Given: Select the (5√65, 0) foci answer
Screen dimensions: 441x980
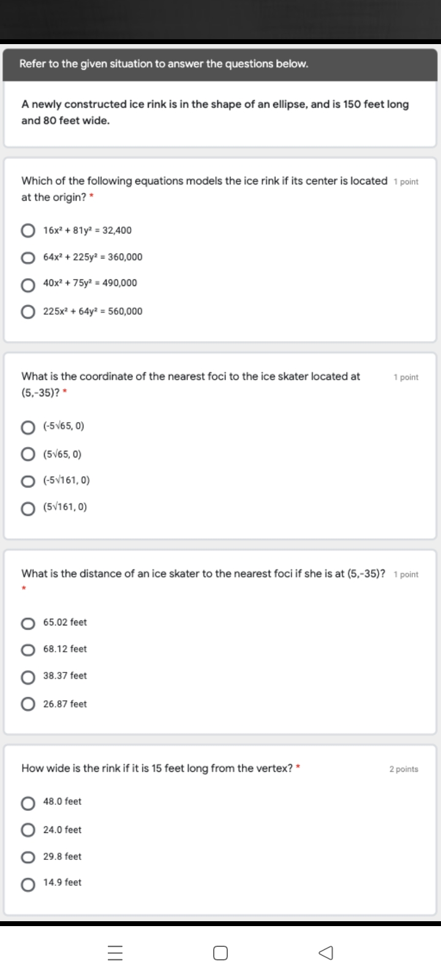Looking at the screenshot, I should [28, 454].
